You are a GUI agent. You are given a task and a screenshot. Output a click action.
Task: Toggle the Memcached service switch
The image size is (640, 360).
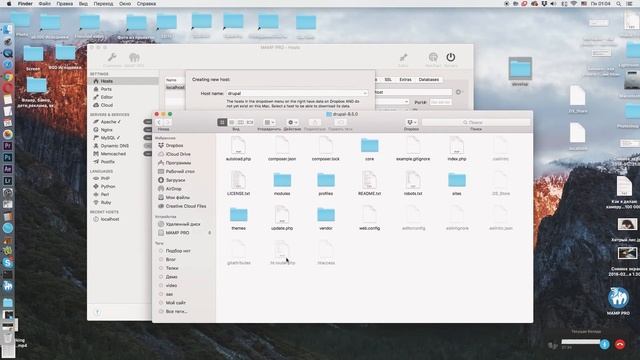pos(148,153)
